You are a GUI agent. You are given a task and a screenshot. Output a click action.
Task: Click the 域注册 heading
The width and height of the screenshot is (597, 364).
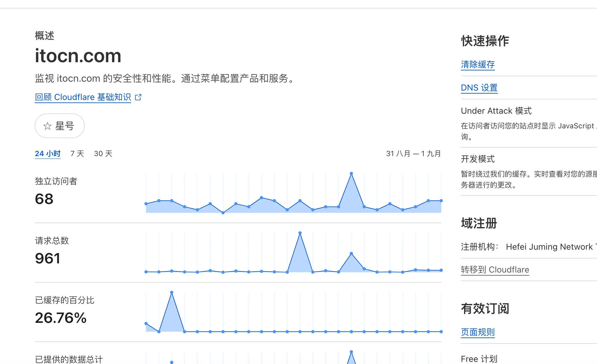click(479, 223)
